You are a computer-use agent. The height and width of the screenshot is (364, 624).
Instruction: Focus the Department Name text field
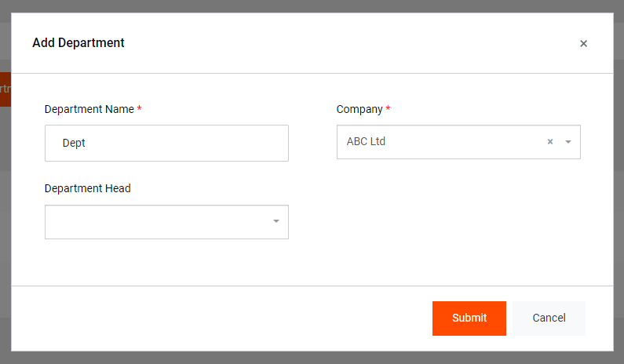(166, 144)
